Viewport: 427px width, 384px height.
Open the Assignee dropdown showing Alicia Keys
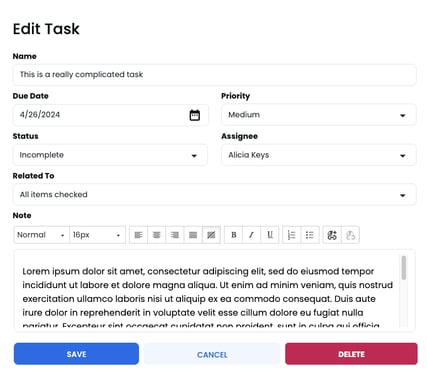click(319, 155)
